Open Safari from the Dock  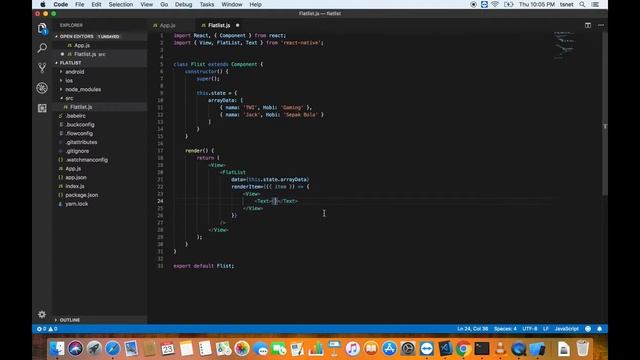[x=112, y=349]
